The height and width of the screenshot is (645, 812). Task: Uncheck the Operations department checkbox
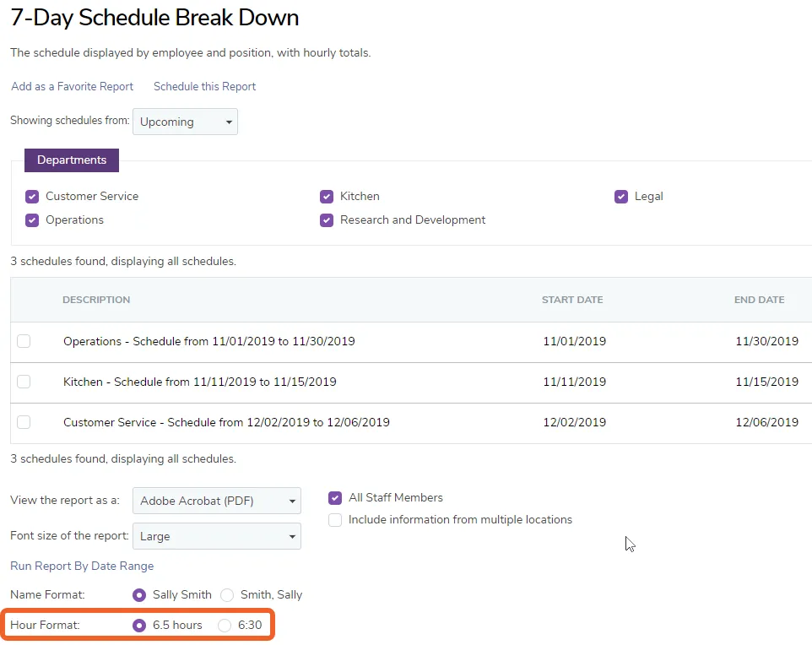click(x=32, y=220)
